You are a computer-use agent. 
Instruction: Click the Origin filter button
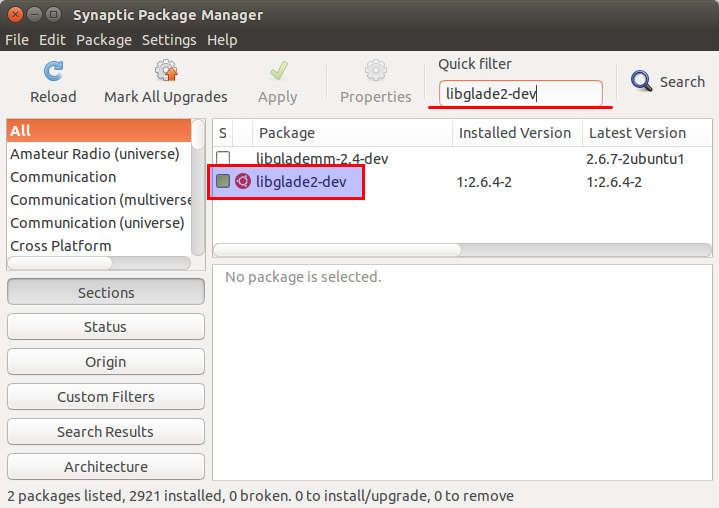[x=106, y=362]
